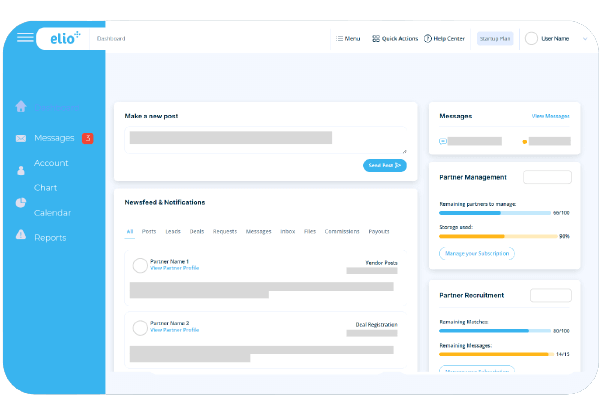The height and width of the screenshot is (414, 602).
Task: Click the elio logo
Action: point(65,38)
